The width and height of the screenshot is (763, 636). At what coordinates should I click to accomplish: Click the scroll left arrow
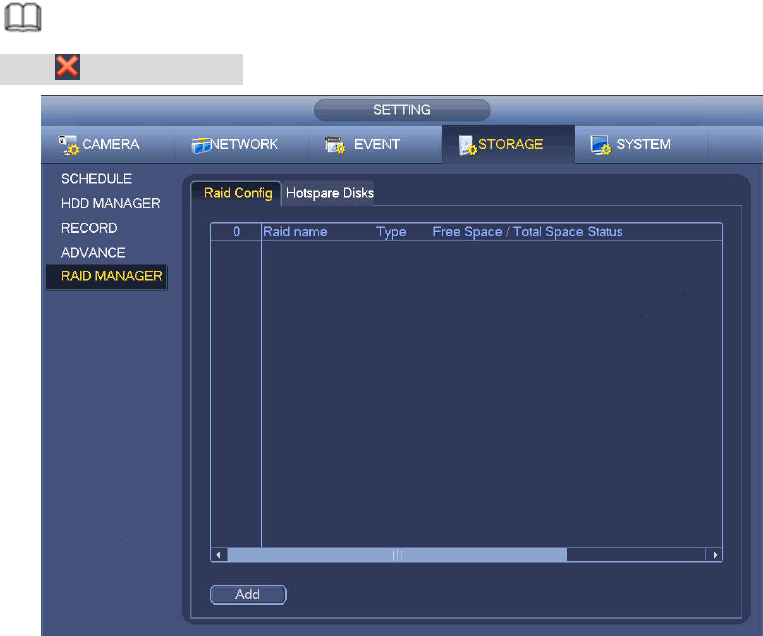click(x=218, y=555)
